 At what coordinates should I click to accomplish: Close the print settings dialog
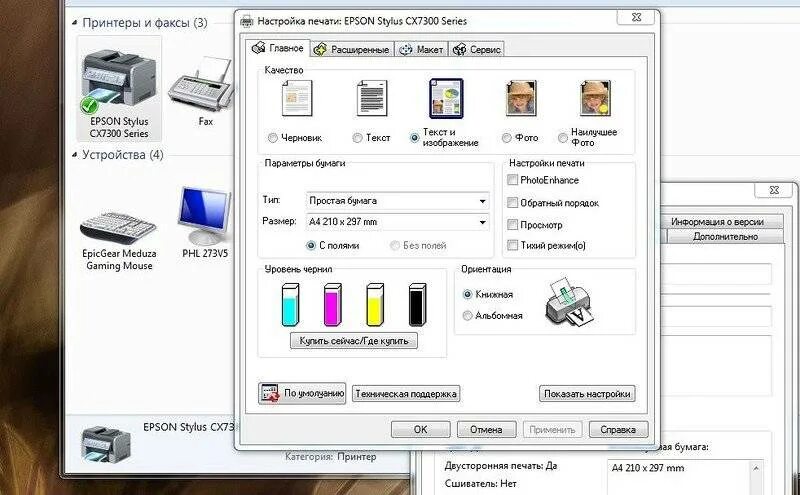pyautogui.click(x=636, y=17)
